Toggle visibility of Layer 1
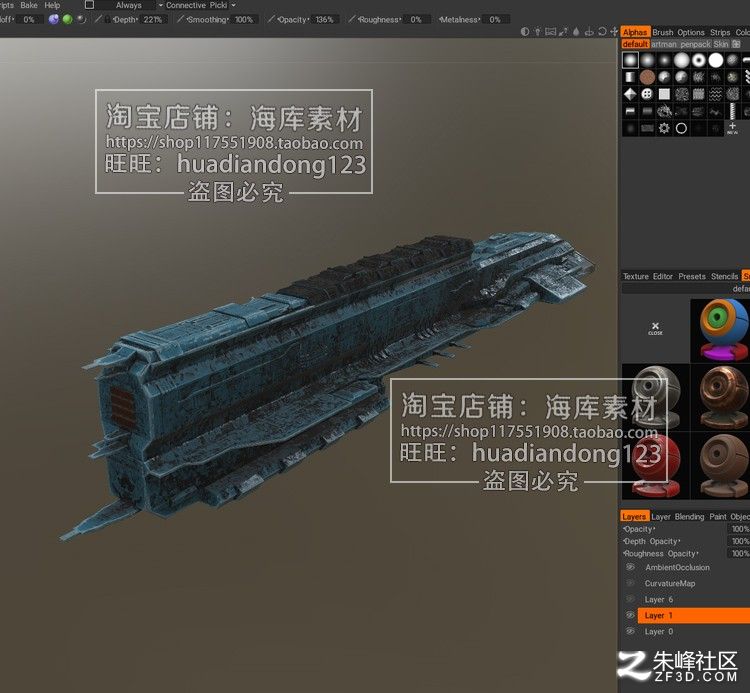The height and width of the screenshot is (693, 750). click(x=630, y=615)
